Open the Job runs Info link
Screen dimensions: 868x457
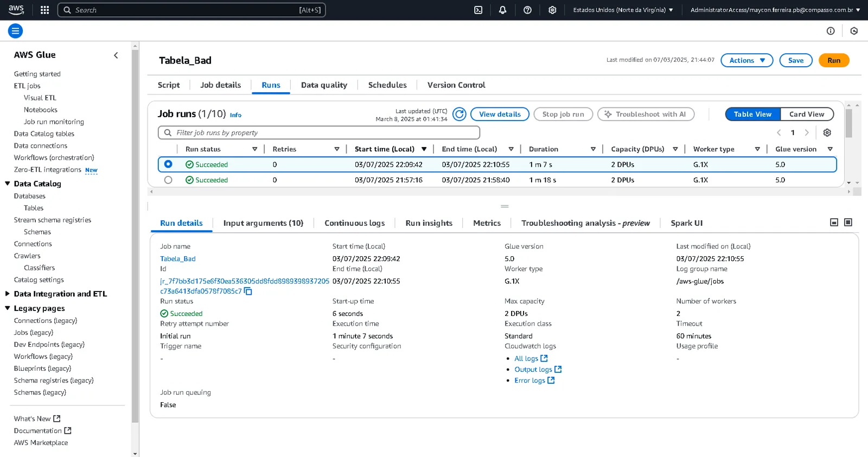pos(235,115)
